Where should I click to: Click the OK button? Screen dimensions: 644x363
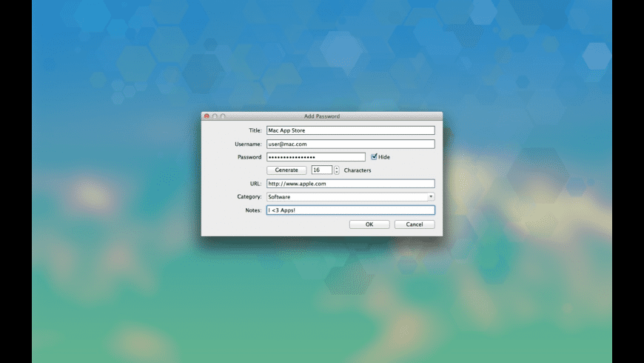[369, 224]
